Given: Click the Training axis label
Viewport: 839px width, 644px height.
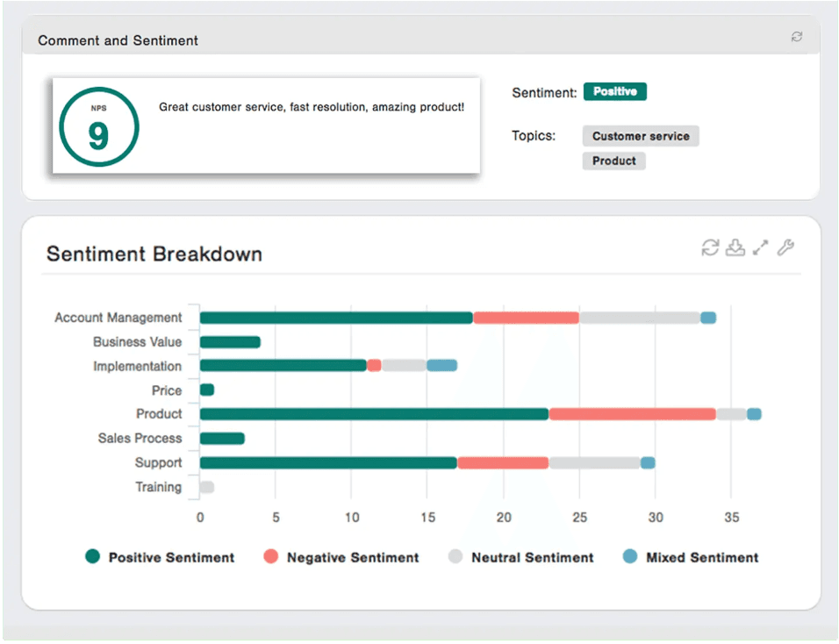Looking at the screenshot, I should (x=158, y=487).
